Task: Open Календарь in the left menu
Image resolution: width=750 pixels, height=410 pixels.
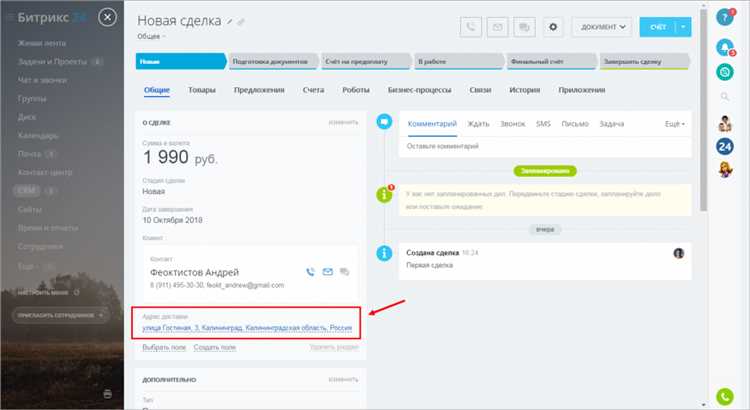Action: pyautogui.click(x=38, y=135)
